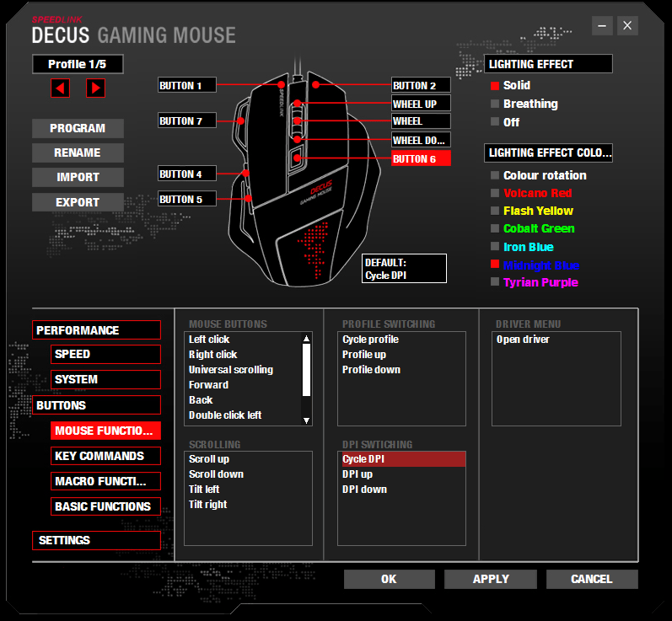Open the SETTINGS section
Screen dimensions: 672x621
96,540
